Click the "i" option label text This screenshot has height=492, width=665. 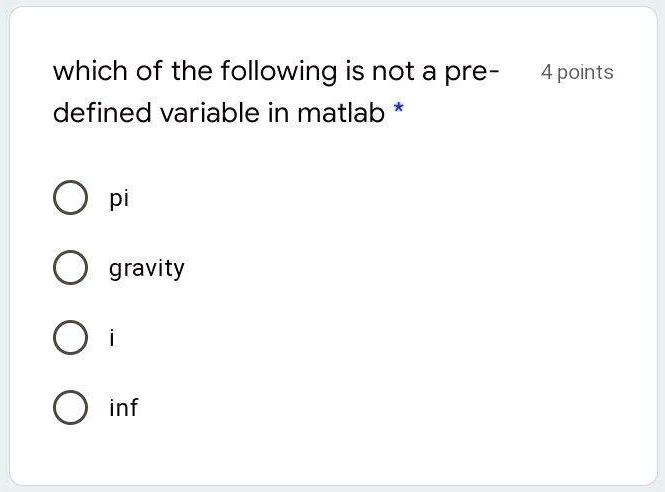pyautogui.click(x=113, y=338)
